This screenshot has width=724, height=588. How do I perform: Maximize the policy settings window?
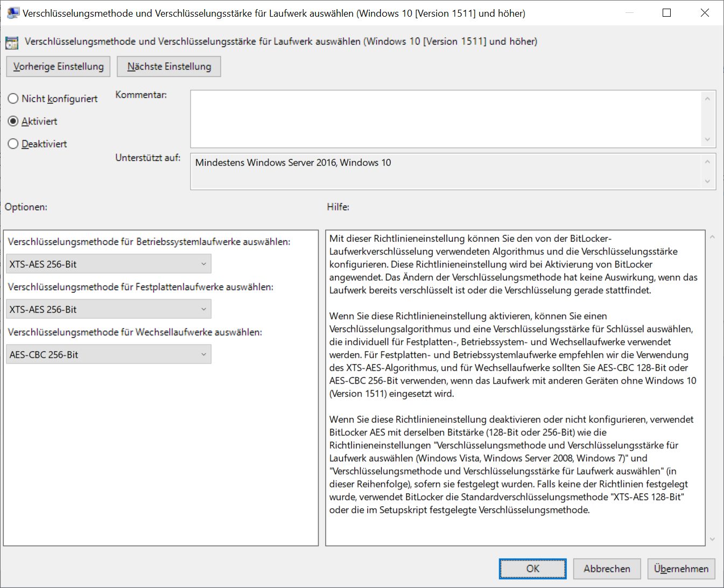click(x=666, y=13)
